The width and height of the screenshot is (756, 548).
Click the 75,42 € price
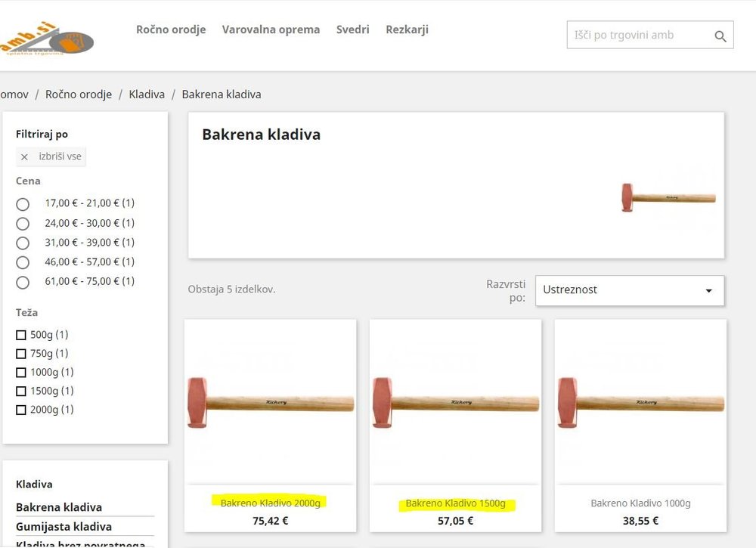pyautogui.click(x=271, y=521)
